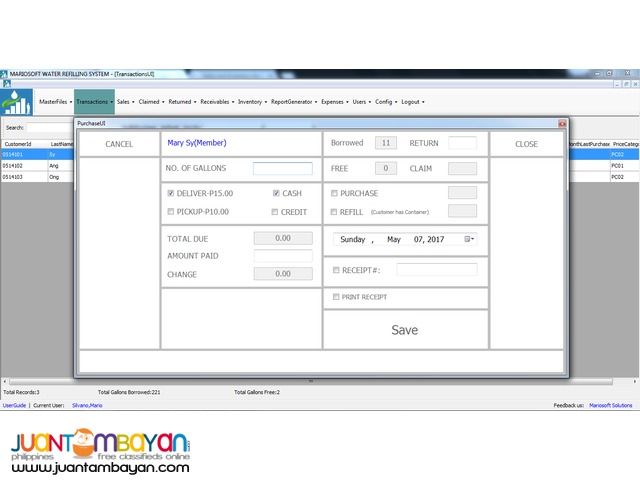Enable the PRINT RECEIPT checkbox
Image resolution: width=640 pixels, height=480 pixels.
click(336, 297)
